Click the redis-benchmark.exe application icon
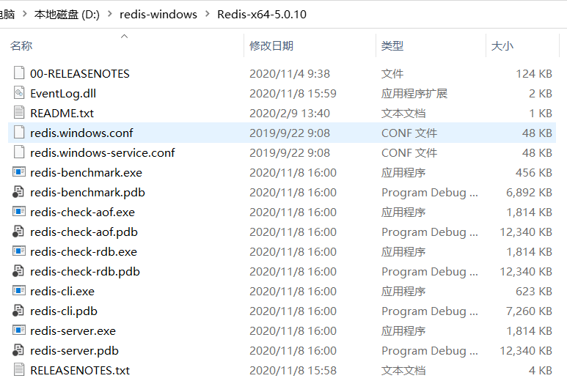The width and height of the screenshot is (567, 392). tap(19, 172)
